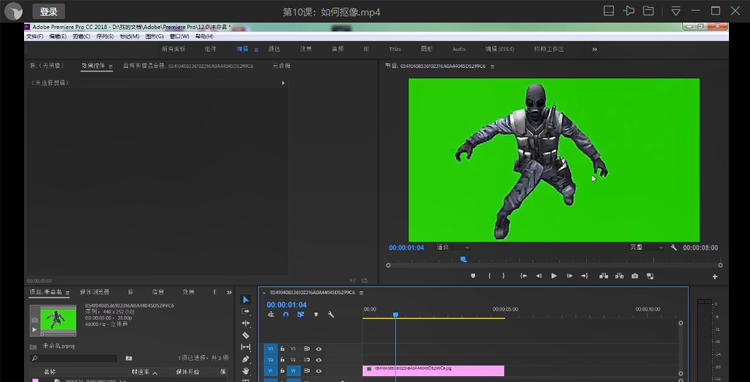The height and width of the screenshot is (382, 750).
Task: Open Effect Controls panel menu
Action: (110, 66)
